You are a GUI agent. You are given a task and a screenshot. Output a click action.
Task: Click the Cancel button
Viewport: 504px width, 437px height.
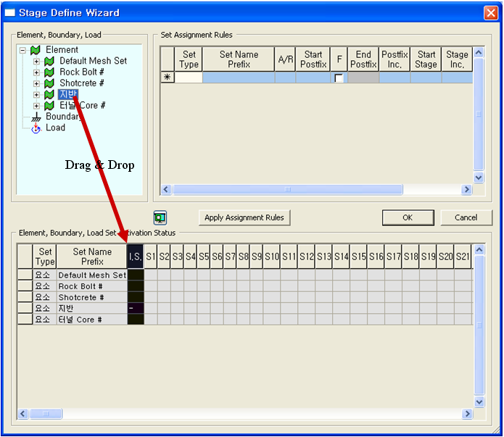(466, 217)
